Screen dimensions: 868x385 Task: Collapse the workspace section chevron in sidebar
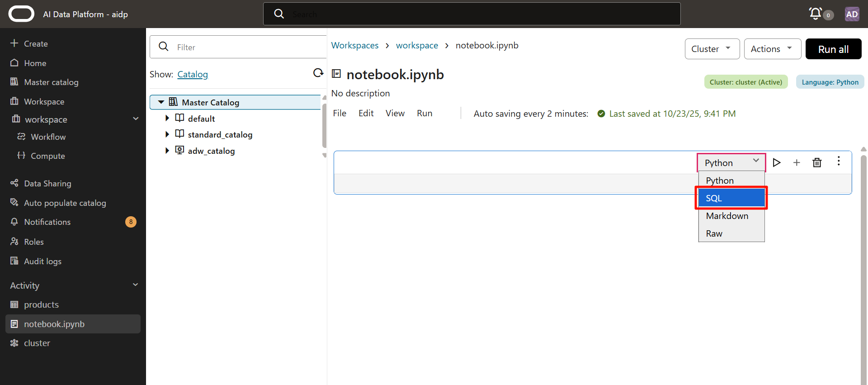pyautogui.click(x=136, y=119)
